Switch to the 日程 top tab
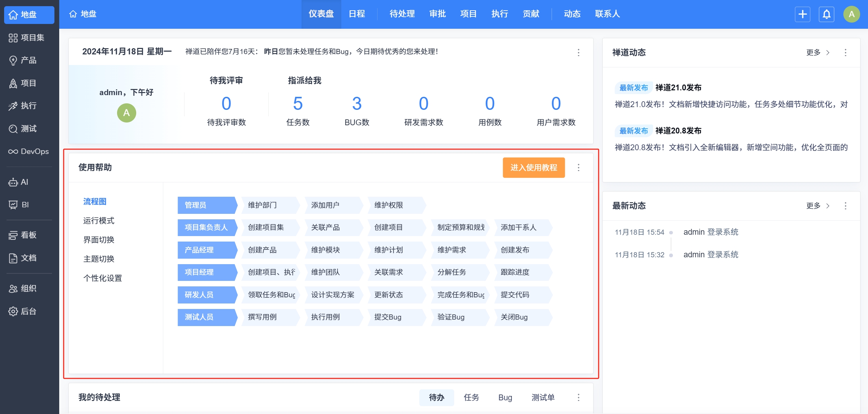The image size is (868, 414). [x=357, y=14]
